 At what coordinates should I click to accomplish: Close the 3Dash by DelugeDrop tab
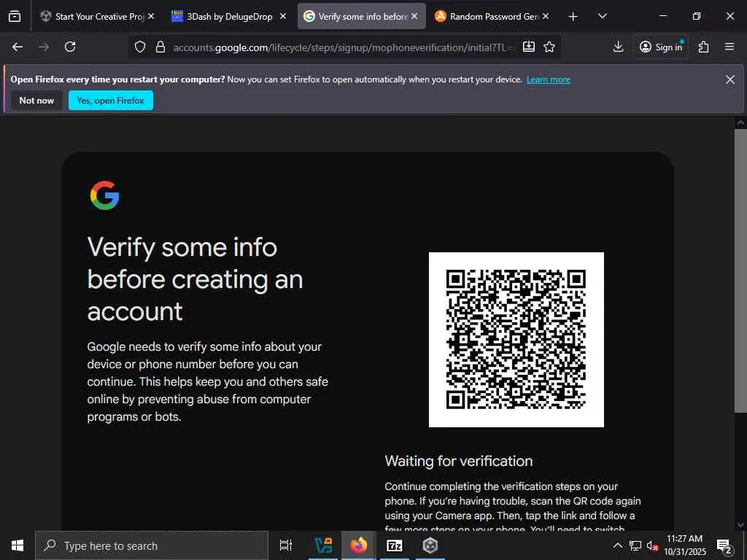(x=283, y=16)
